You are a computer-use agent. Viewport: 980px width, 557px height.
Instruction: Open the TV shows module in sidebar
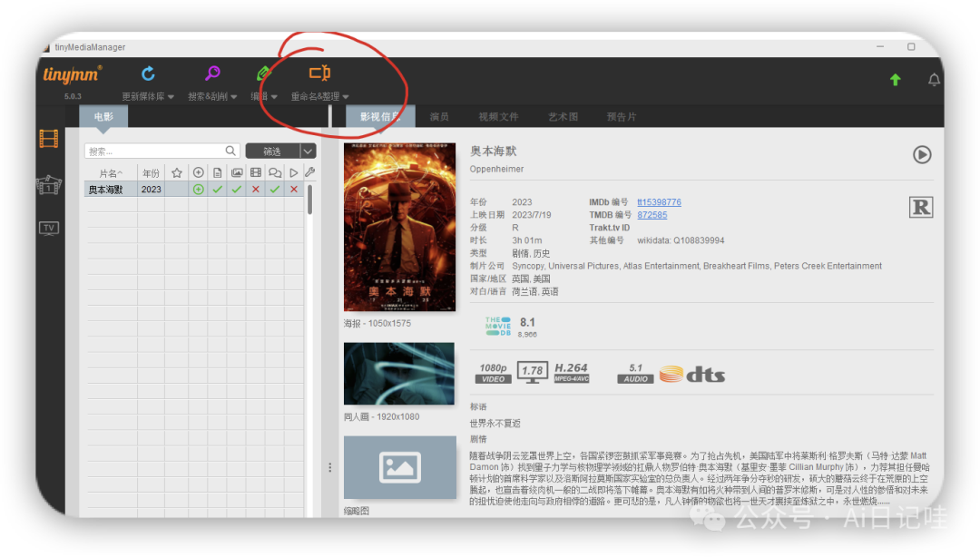click(49, 229)
